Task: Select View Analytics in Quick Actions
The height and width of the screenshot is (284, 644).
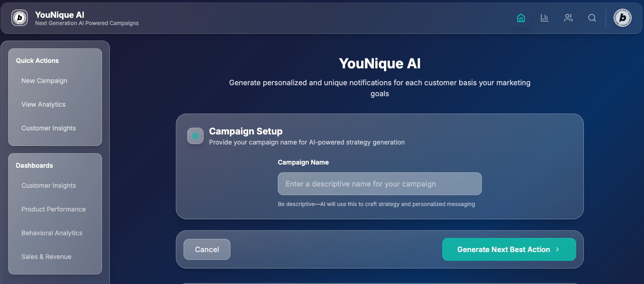Action: [43, 104]
